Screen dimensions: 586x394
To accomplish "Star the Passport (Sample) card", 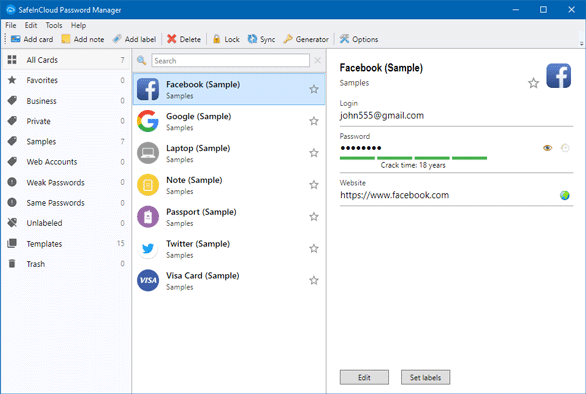I will 314,216.
